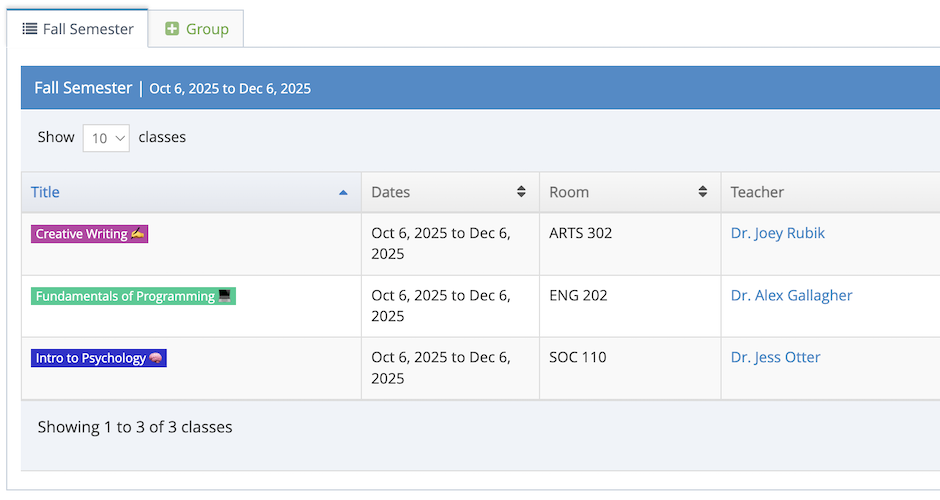Click the Teacher column header
The width and height of the screenshot is (940, 500).
coord(757,192)
